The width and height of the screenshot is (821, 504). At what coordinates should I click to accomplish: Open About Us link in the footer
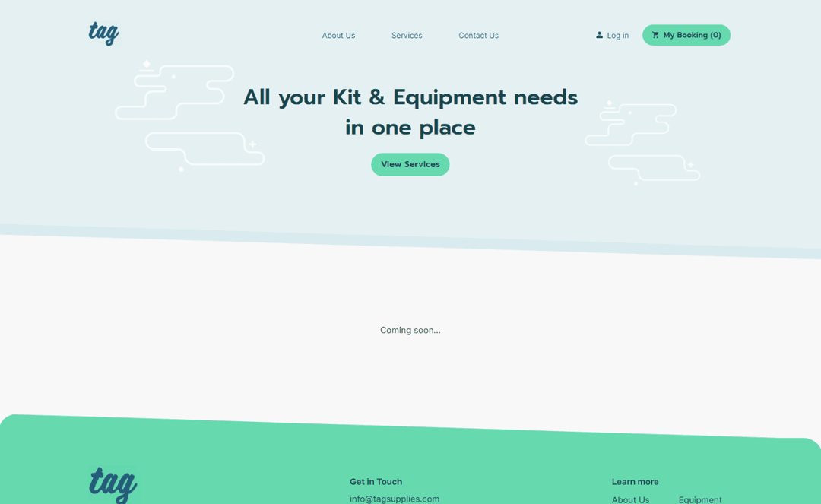tap(630, 499)
